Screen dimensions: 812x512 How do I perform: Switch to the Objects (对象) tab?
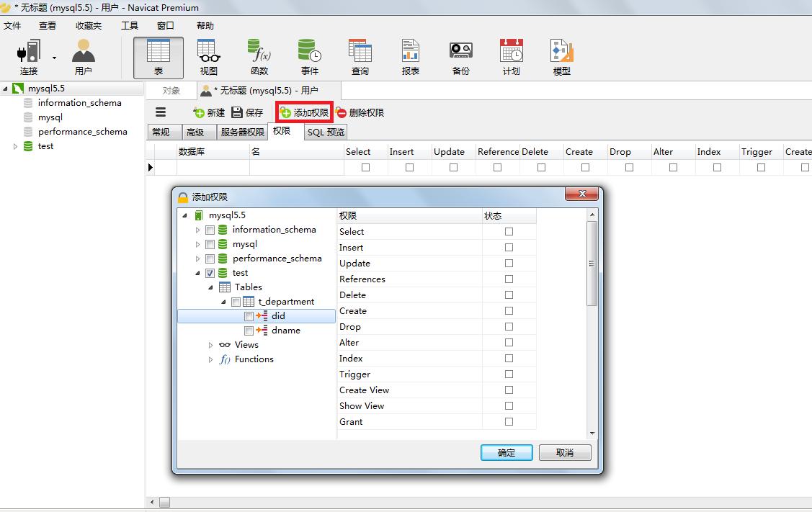click(171, 91)
